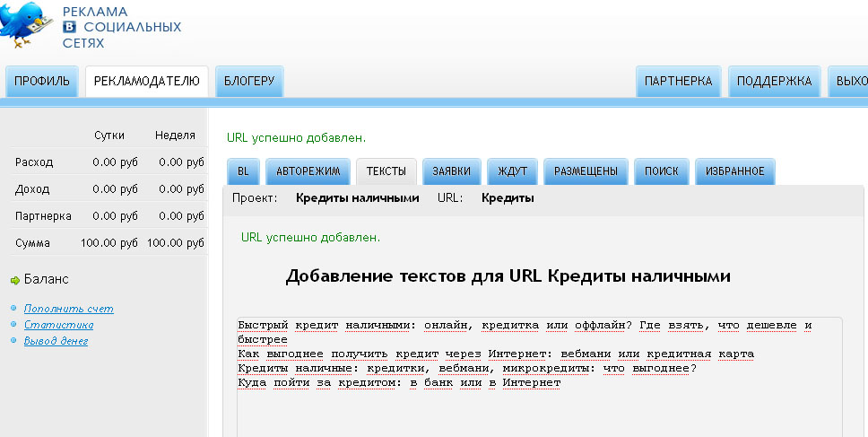
Task: Click the Вывод денег link
Action: (56, 341)
